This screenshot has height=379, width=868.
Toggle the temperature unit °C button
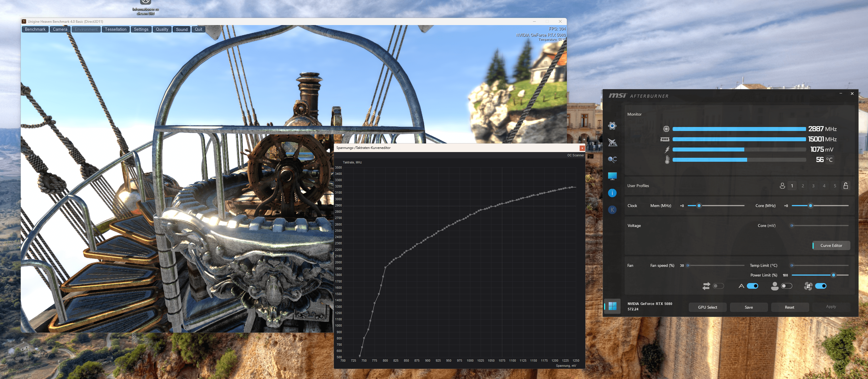point(829,160)
